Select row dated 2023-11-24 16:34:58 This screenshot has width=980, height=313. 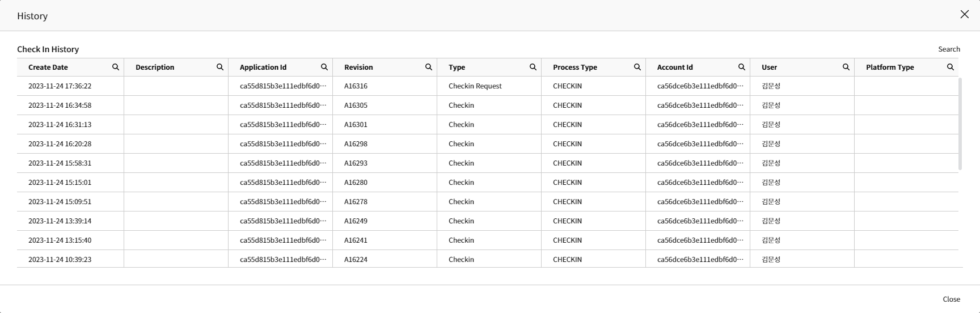point(488,105)
